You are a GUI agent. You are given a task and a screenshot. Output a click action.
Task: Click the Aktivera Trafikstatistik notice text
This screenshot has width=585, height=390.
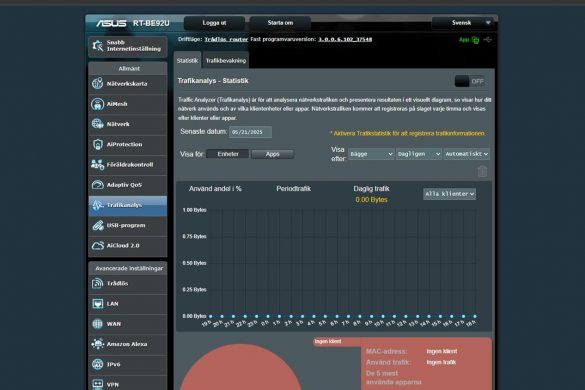(x=408, y=133)
